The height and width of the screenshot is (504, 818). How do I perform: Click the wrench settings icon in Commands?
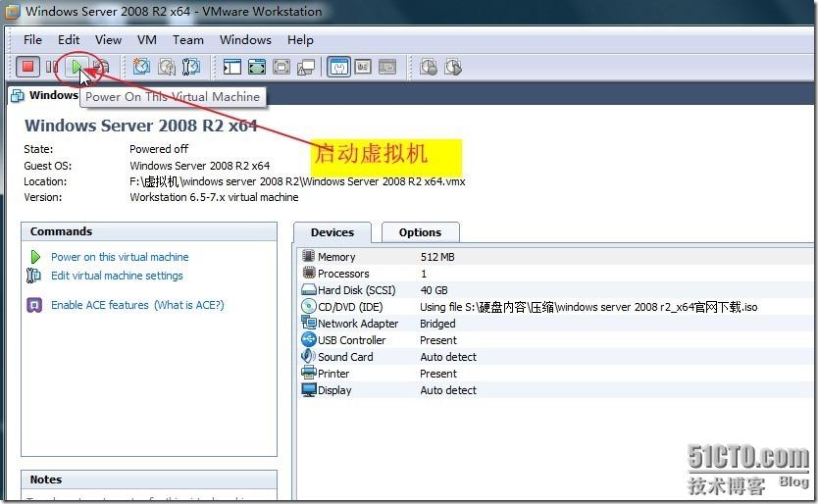point(33,275)
